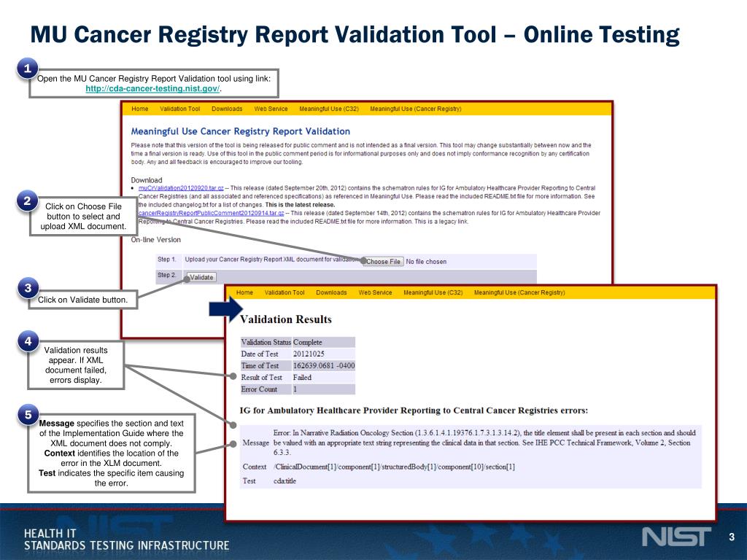Screen dimensions: 747x560
Task: Click the error message text about Narrative Radiation Oncology
Action: point(484,443)
